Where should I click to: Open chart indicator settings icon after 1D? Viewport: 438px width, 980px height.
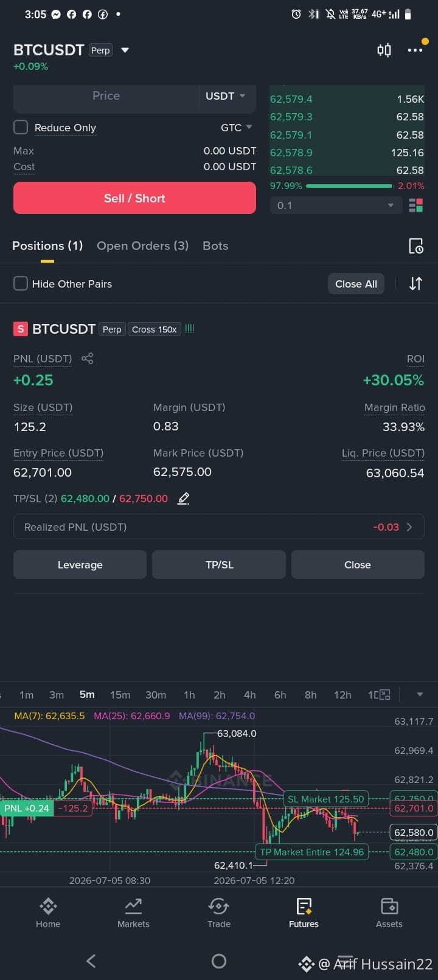click(384, 694)
